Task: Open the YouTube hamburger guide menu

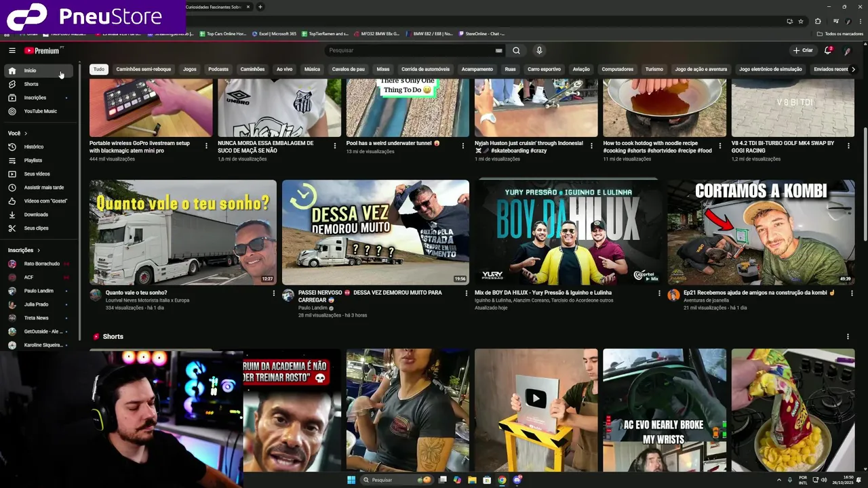Action: point(12,50)
